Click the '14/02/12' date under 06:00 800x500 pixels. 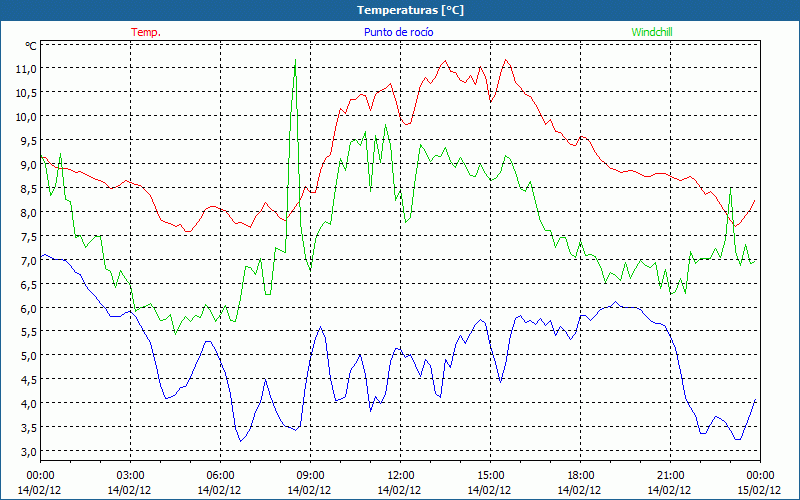219,490
